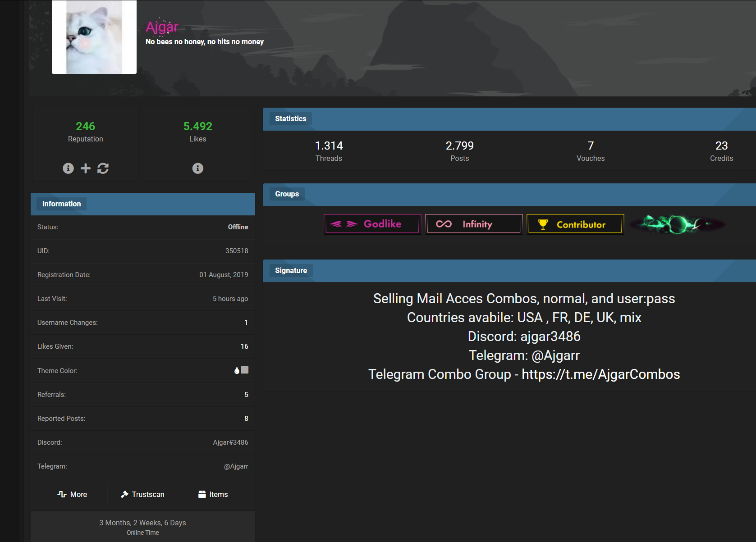Click the Likes info icon

click(198, 169)
